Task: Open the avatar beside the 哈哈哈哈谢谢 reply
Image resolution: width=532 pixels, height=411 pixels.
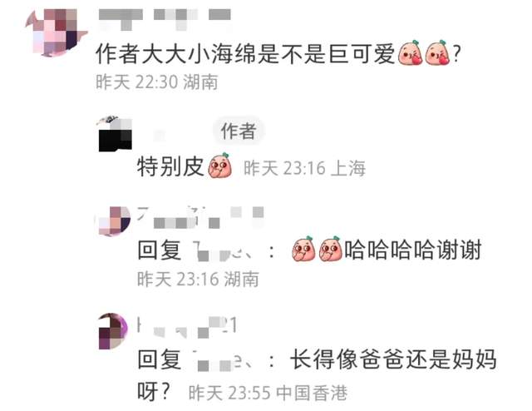Action: click(x=113, y=220)
